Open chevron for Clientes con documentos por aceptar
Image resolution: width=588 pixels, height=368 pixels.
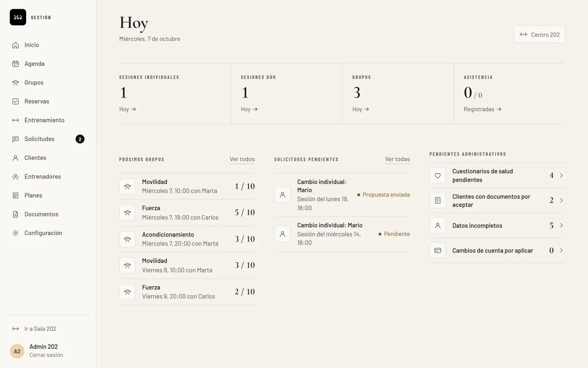561,200
